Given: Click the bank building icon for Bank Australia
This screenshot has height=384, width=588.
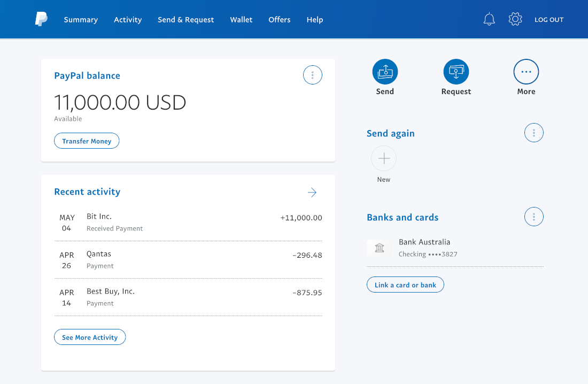Looking at the screenshot, I should [x=380, y=248].
